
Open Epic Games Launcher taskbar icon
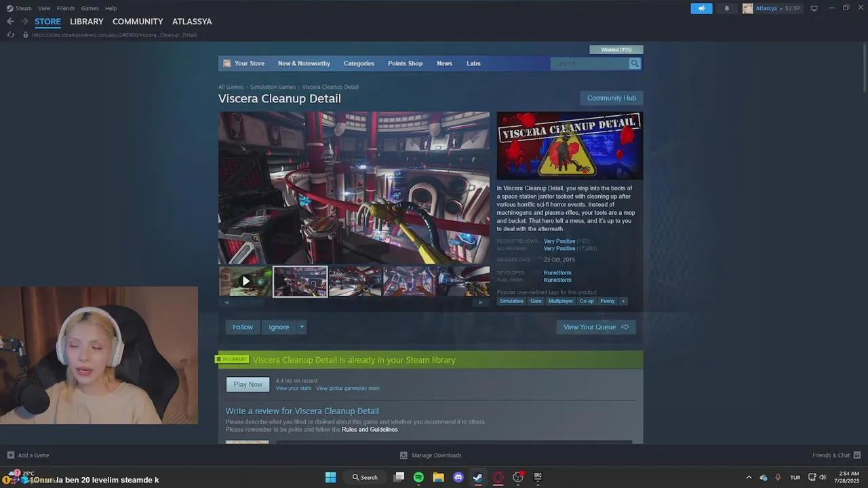tap(538, 477)
